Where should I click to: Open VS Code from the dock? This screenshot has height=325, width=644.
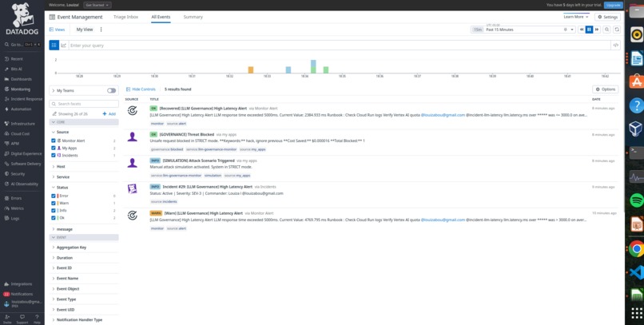click(x=637, y=272)
